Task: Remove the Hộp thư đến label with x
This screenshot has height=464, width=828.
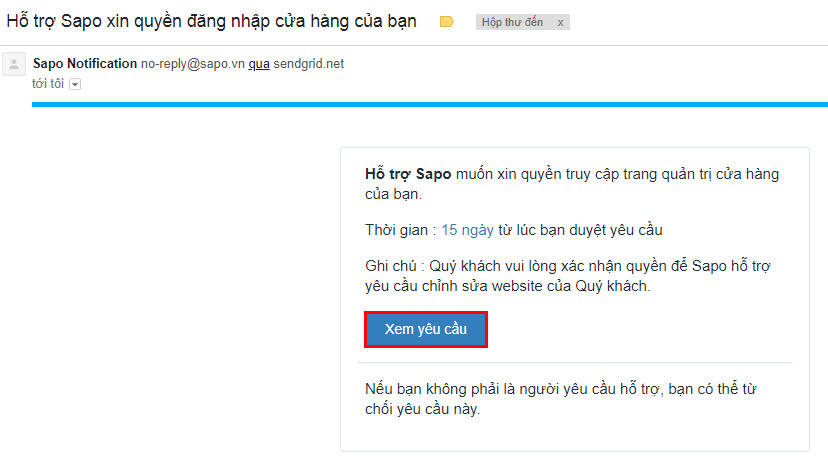Action: 560,23
